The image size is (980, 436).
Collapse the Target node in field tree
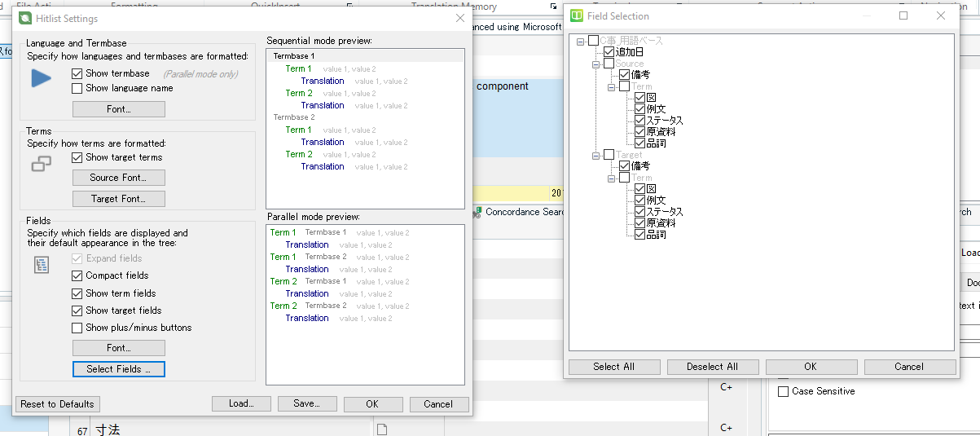click(596, 155)
